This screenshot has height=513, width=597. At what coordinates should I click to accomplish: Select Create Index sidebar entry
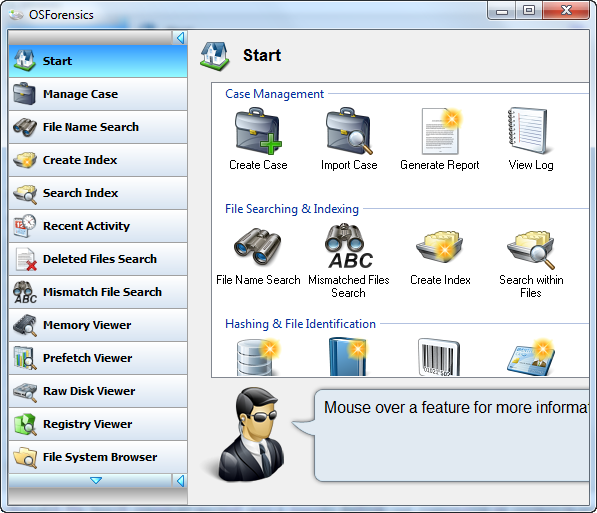click(x=98, y=160)
